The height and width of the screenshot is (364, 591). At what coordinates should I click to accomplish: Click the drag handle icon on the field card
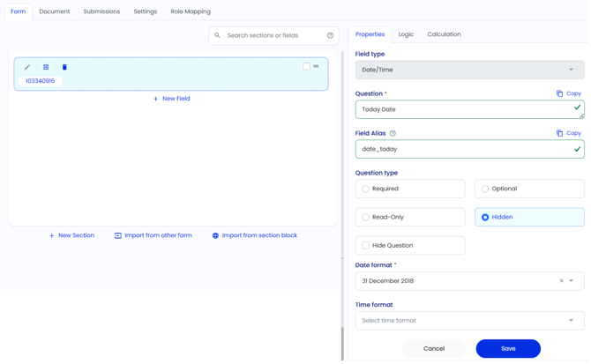tap(317, 66)
